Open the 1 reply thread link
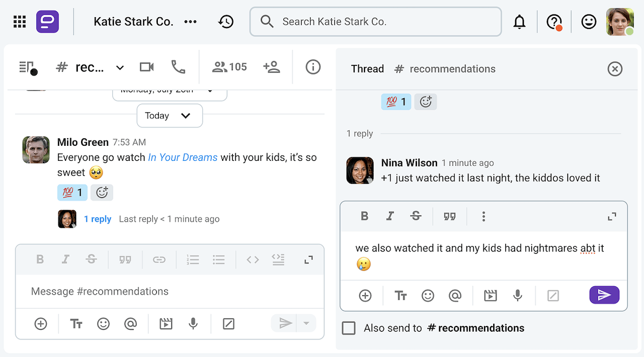 tap(98, 219)
